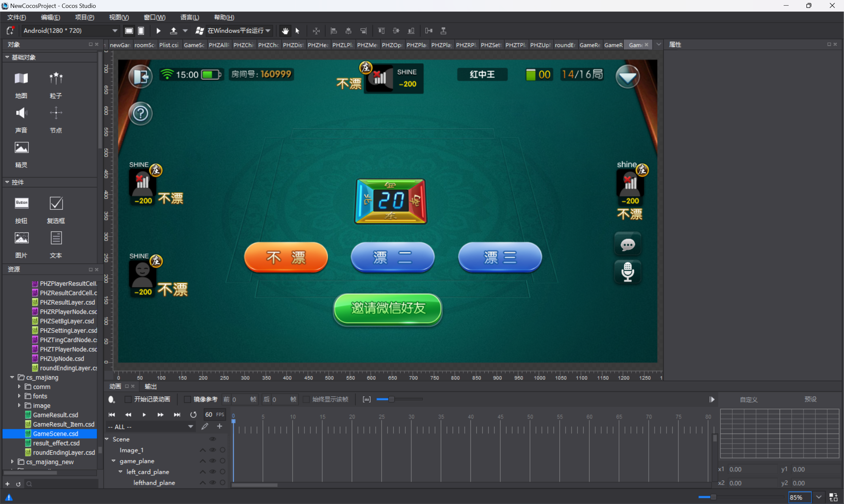Enable the start recording animation checkbox

pos(128,399)
